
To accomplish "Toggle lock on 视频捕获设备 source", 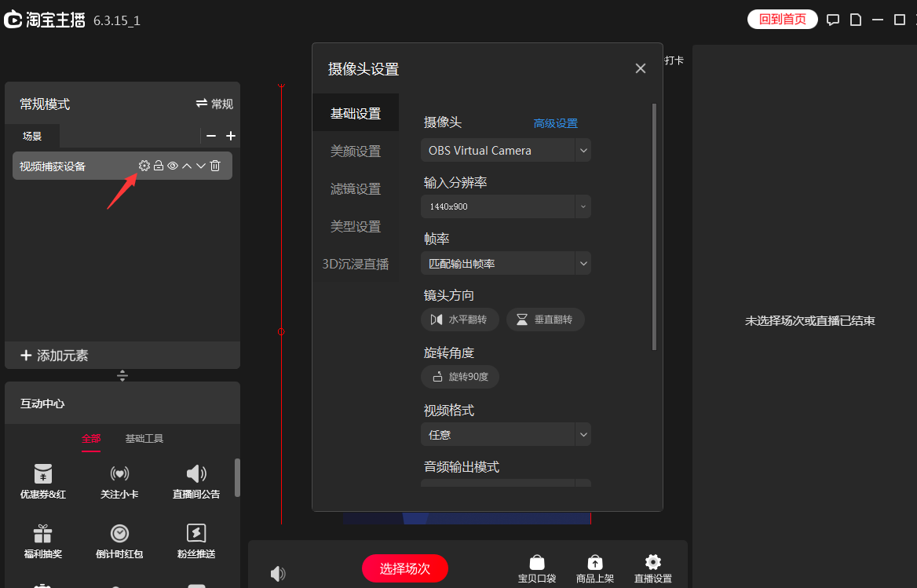I will click(x=158, y=166).
